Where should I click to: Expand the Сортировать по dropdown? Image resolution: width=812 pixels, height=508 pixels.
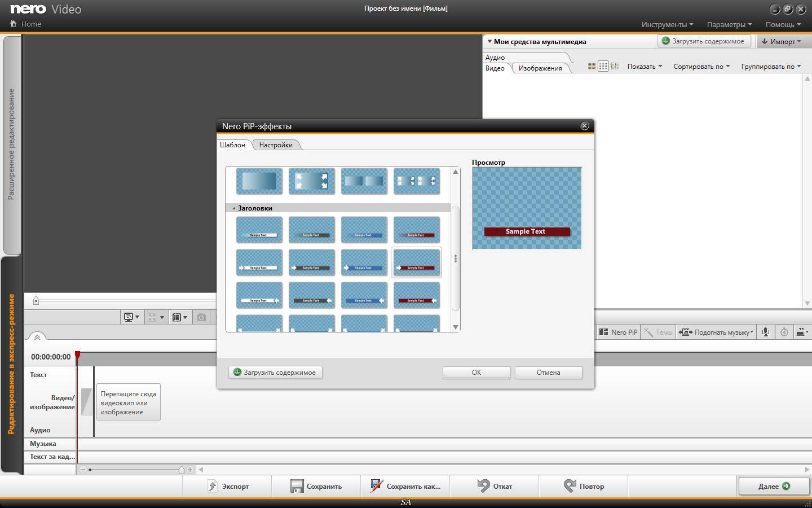[x=701, y=67]
